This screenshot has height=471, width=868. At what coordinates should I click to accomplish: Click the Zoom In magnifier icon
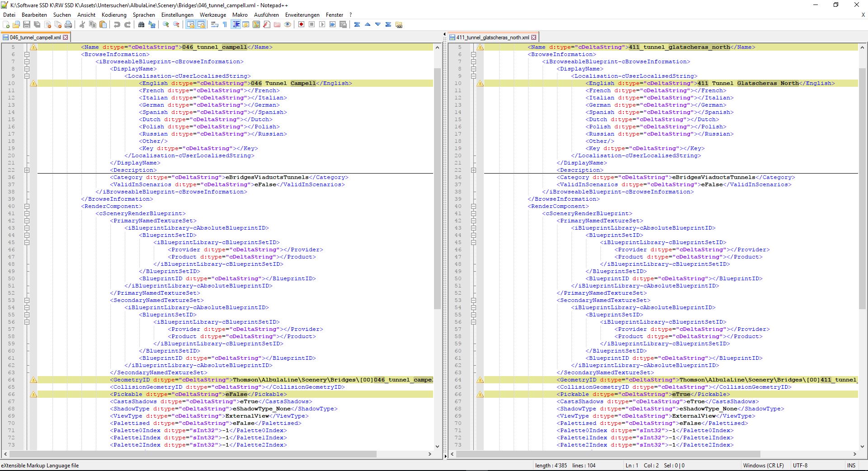pyautogui.click(x=166, y=25)
